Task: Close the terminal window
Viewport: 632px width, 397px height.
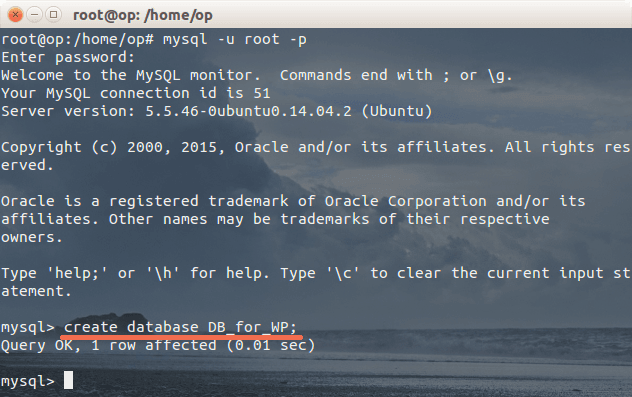Action: (x=15, y=15)
